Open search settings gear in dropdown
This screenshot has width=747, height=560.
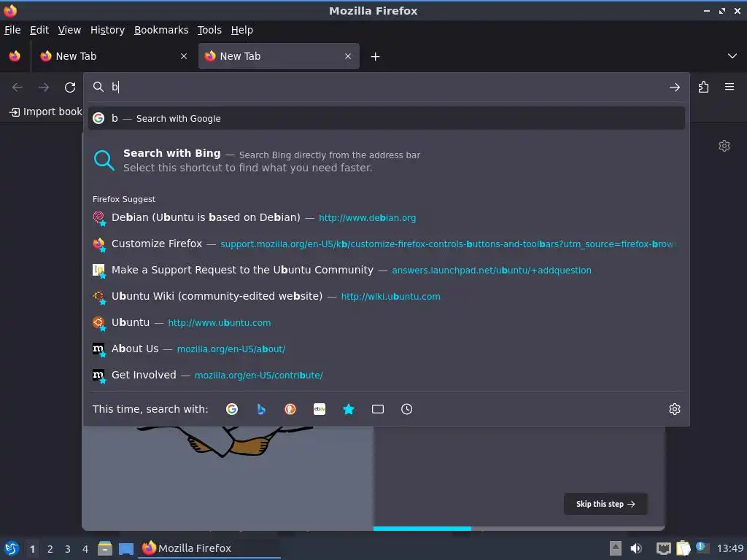click(675, 409)
